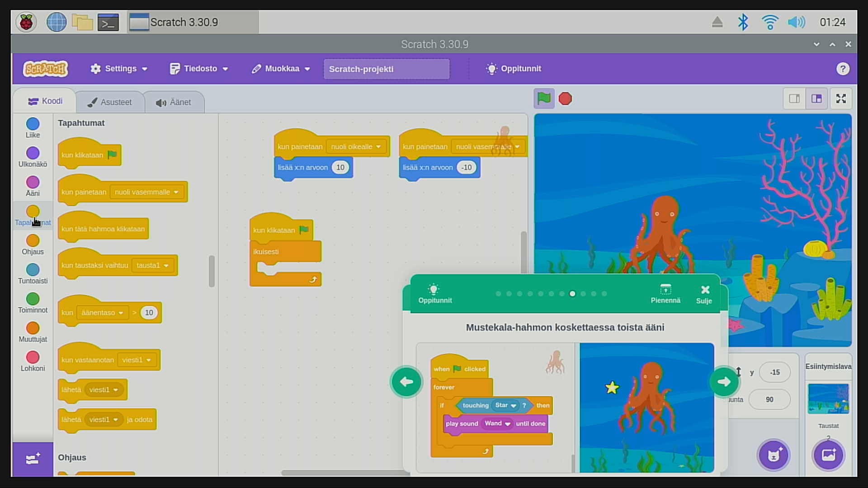Open viesti1 dropdown on lähetä ja odota block
The image size is (868, 488).
[x=104, y=420]
